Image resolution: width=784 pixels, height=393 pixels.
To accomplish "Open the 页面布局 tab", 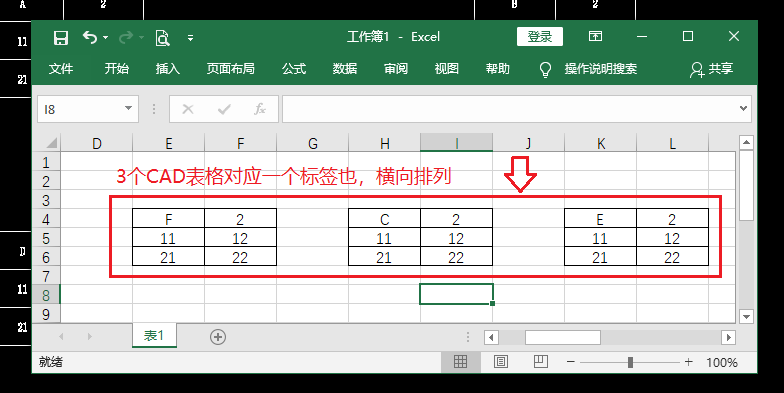I will coord(230,68).
